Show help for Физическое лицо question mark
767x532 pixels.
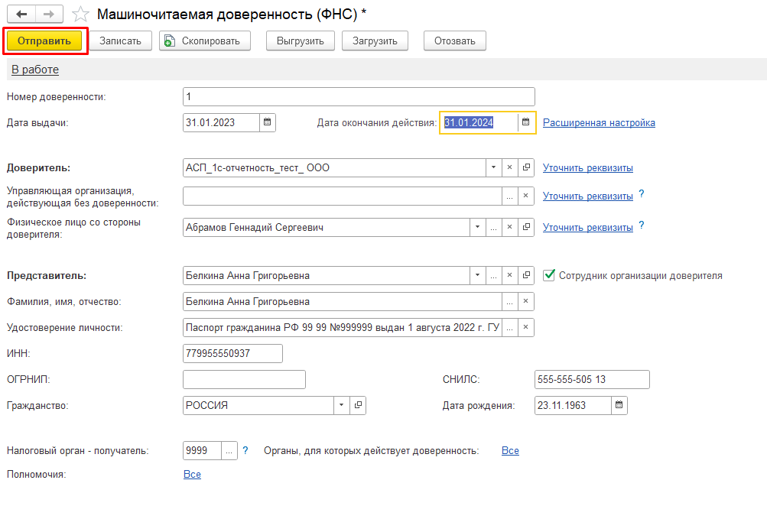click(x=642, y=225)
